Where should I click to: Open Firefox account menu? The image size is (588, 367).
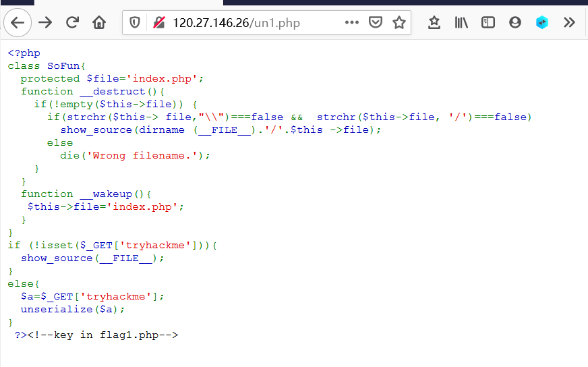tap(515, 22)
